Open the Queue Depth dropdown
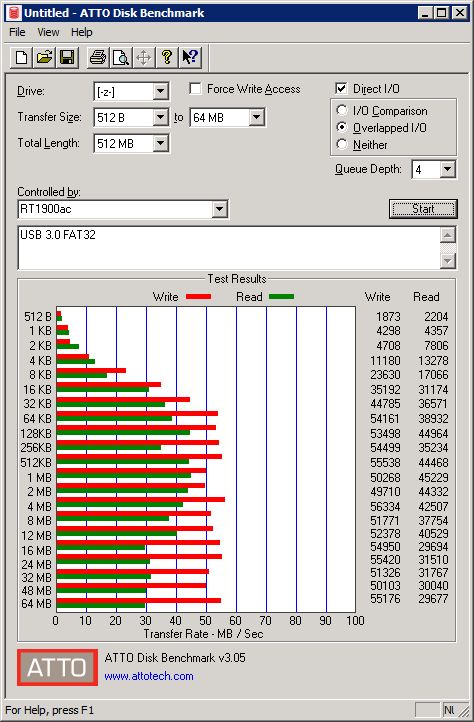Viewport: 474px width, 722px height. 447,169
